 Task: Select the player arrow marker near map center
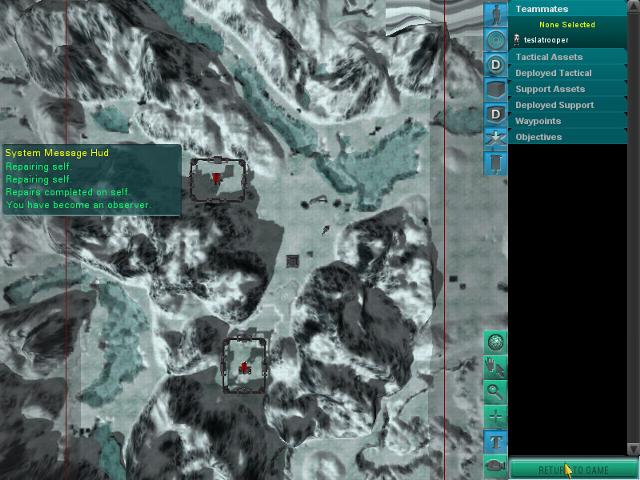coord(325,230)
